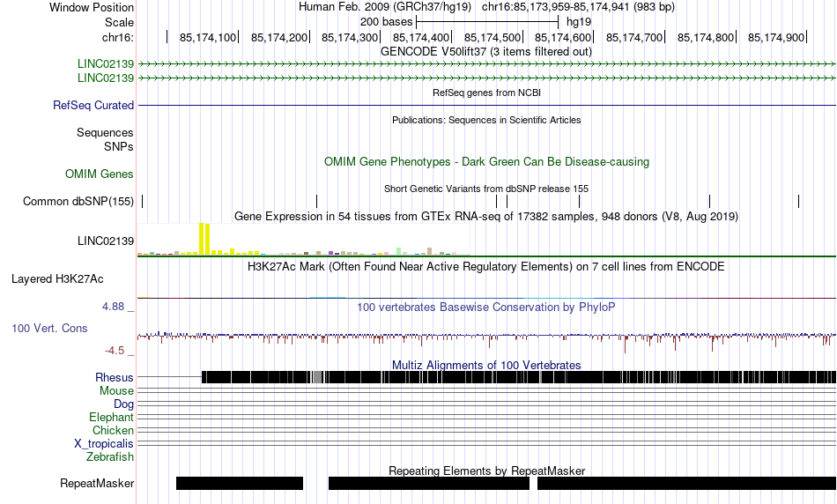837x504 pixels.
Task: Click the Rhesus alignment black block
Action: (x=519, y=377)
